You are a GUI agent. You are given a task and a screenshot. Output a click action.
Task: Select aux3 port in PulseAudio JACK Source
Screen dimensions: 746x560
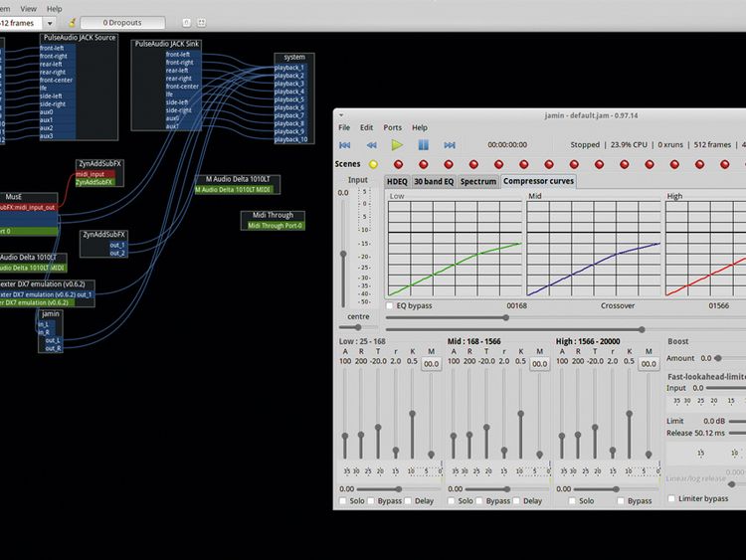(58, 136)
